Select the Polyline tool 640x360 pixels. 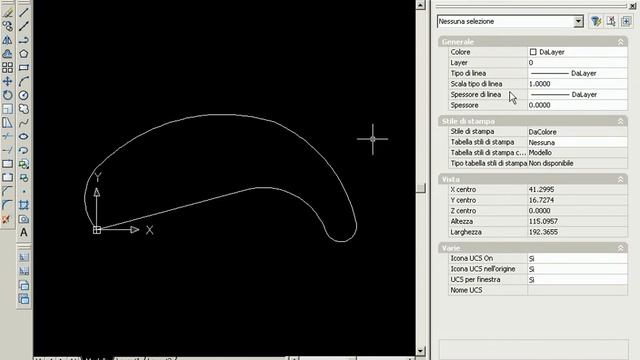(24, 40)
